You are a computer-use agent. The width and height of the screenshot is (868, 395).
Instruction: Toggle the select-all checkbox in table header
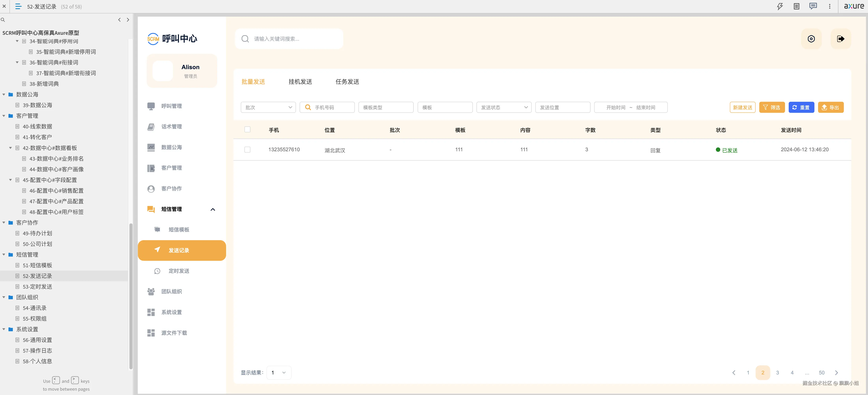coord(247,129)
